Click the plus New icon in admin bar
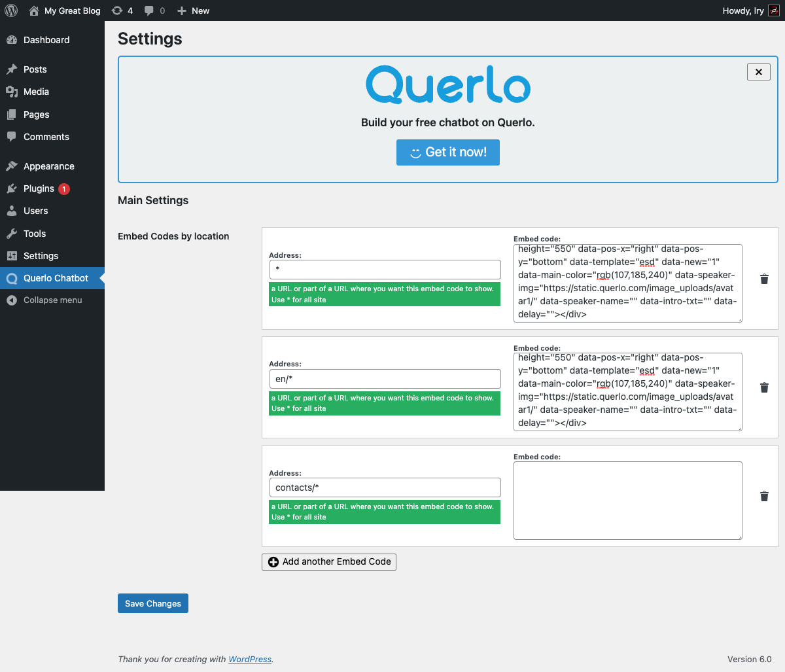The height and width of the screenshot is (672, 785). click(182, 10)
